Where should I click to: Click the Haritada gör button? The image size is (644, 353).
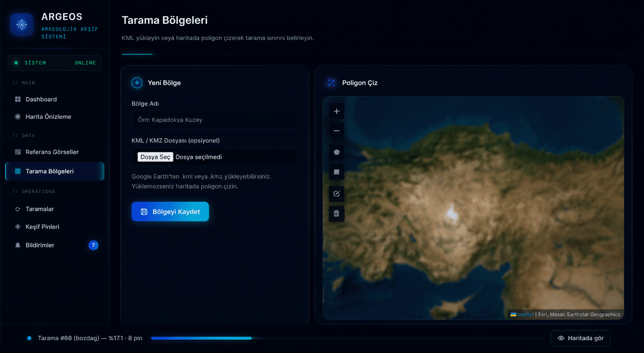point(580,338)
